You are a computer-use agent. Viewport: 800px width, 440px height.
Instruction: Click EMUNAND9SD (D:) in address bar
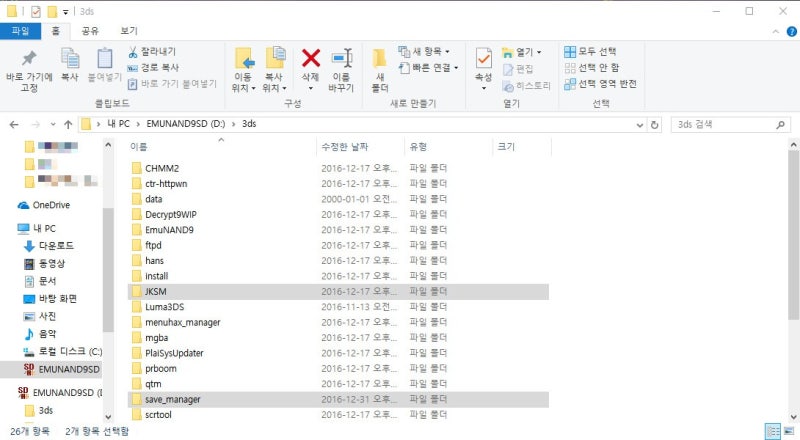(186, 124)
